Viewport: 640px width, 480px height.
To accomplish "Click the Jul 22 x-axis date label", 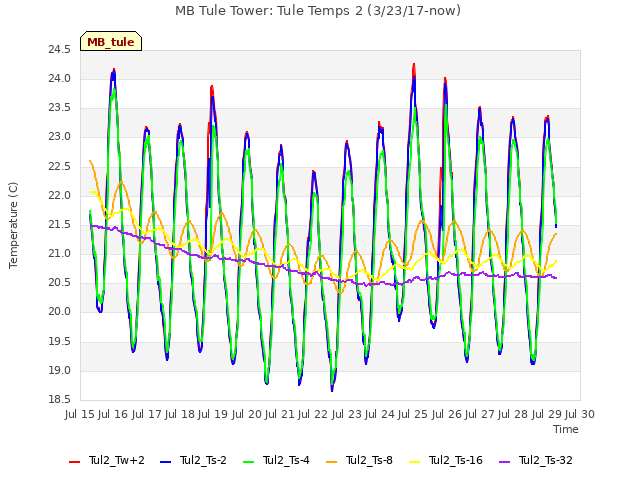I will (313, 414).
